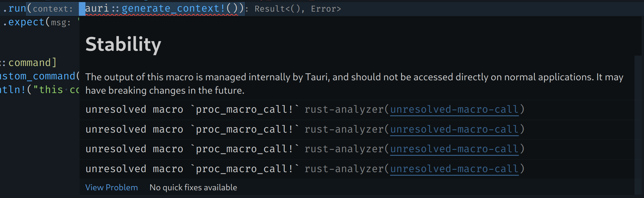Open the second unresolved-macro-call link
644x198 pixels.
[454, 129]
